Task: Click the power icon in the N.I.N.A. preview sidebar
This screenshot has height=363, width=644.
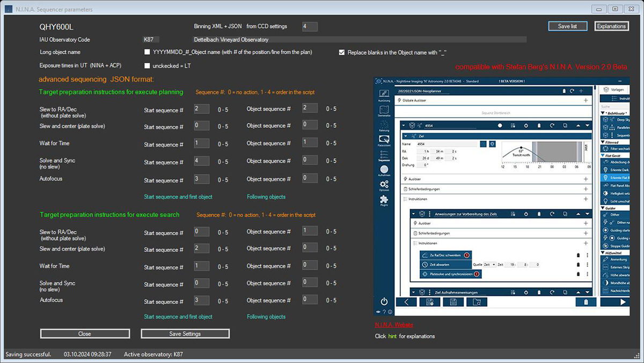Action: click(x=384, y=302)
